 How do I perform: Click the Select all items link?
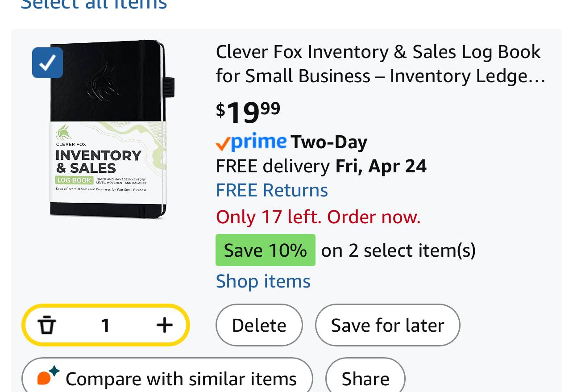(x=94, y=4)
